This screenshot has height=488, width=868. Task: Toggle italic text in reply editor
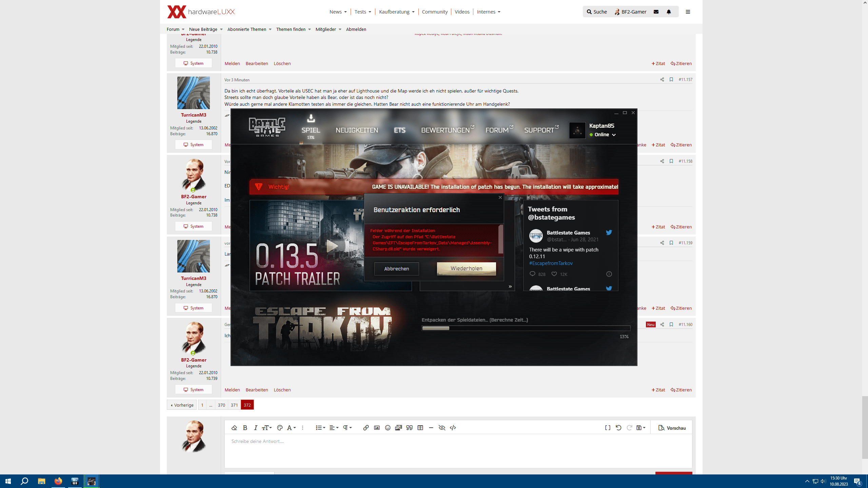[256, 428]
